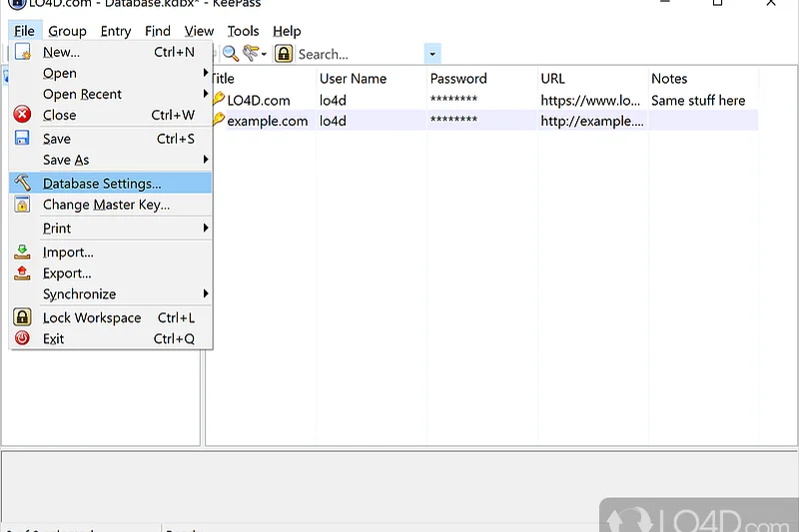Expand the Open submenu arrow
Screen dimensions: 799x532
[206, 73]
